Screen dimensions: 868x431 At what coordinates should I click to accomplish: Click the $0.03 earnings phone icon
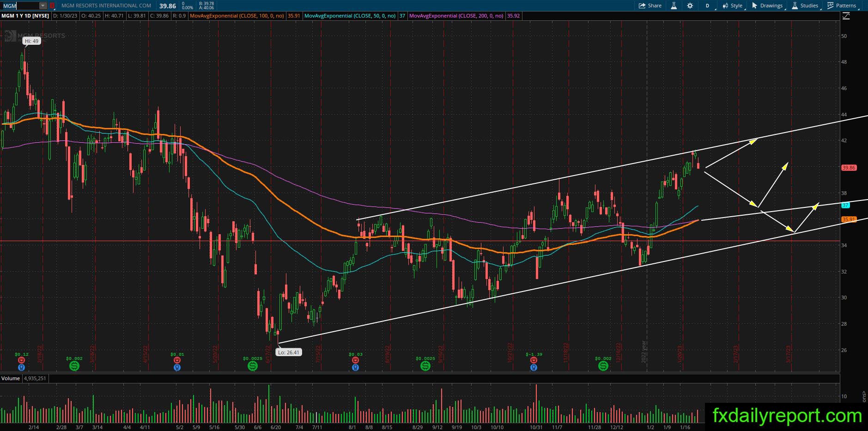(x=355, y=360)
